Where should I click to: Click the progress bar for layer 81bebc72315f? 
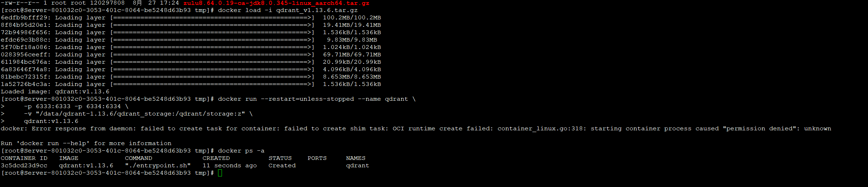(212, 77)
